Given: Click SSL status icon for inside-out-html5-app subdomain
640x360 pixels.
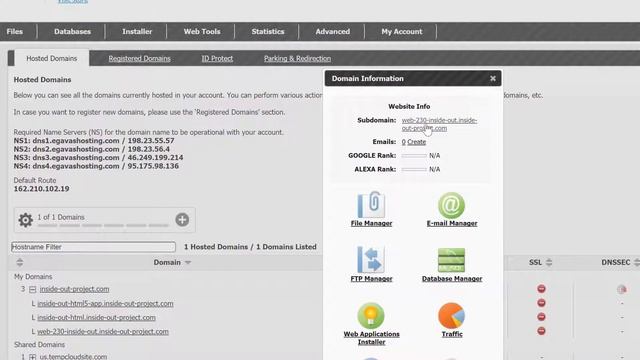Looking at the screenshot, I should click(541, 303).
